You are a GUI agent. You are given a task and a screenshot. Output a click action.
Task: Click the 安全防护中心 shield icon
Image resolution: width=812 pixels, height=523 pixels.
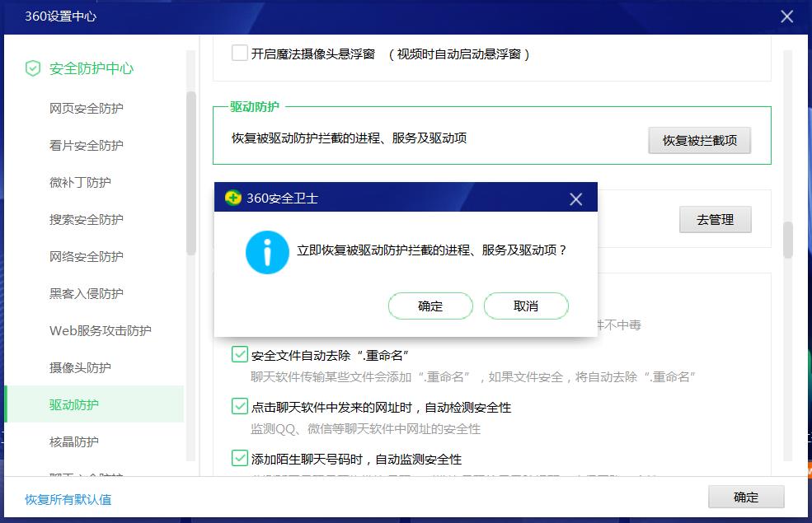pyautogui.click(x=33, y=68)
